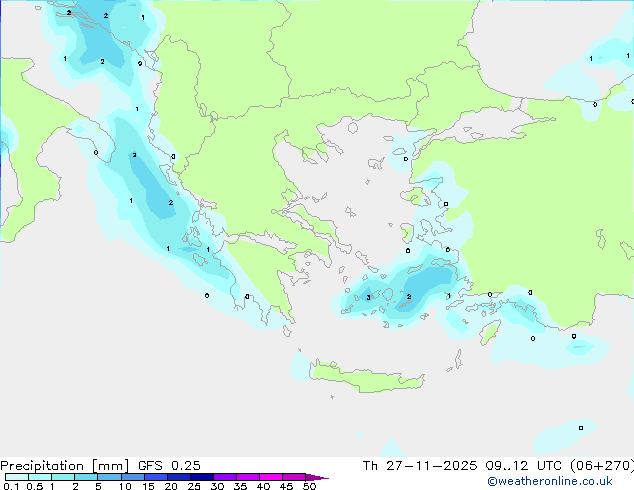The width and height of the screenshot is (634, 490).
Task: Click the '10' legend scale label
Action: [x=125, y=486]
